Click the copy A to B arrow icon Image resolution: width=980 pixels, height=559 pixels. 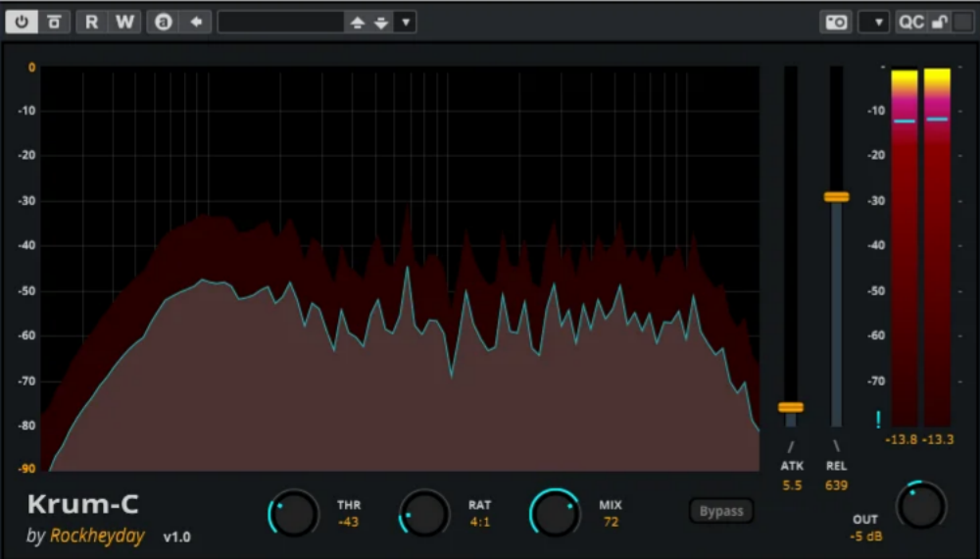point(196,22)
